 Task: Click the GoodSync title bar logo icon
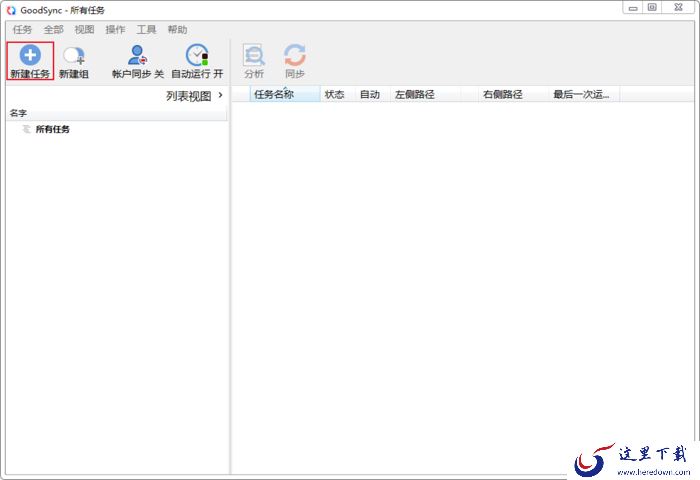tap(11, 10)
